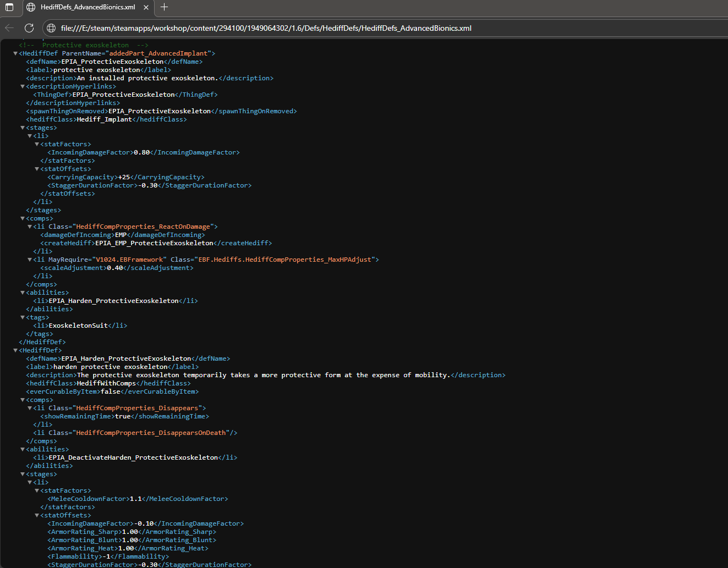Screen dimensions: 728x568
Task: Click the IncomingDamageFactor 0.80 value
Action: (x=142, y=152)
